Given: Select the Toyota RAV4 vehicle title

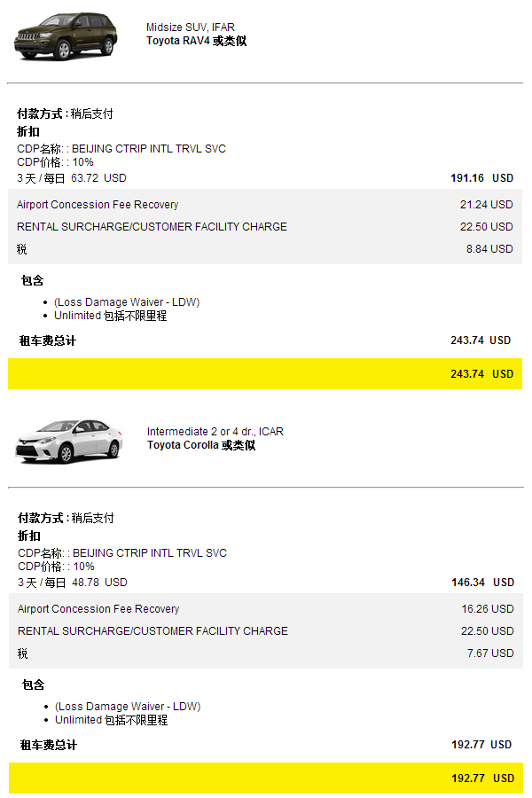Looking at the screenshot, I should point(197,41).
